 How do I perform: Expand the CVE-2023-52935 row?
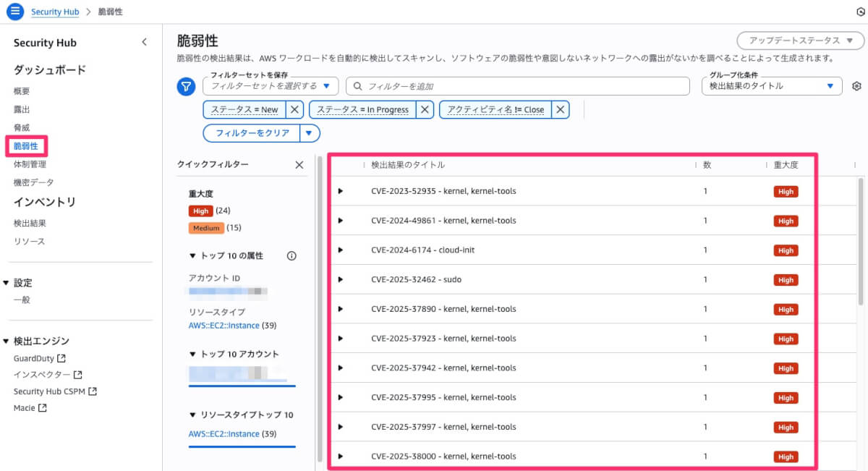tap(341, 191)
